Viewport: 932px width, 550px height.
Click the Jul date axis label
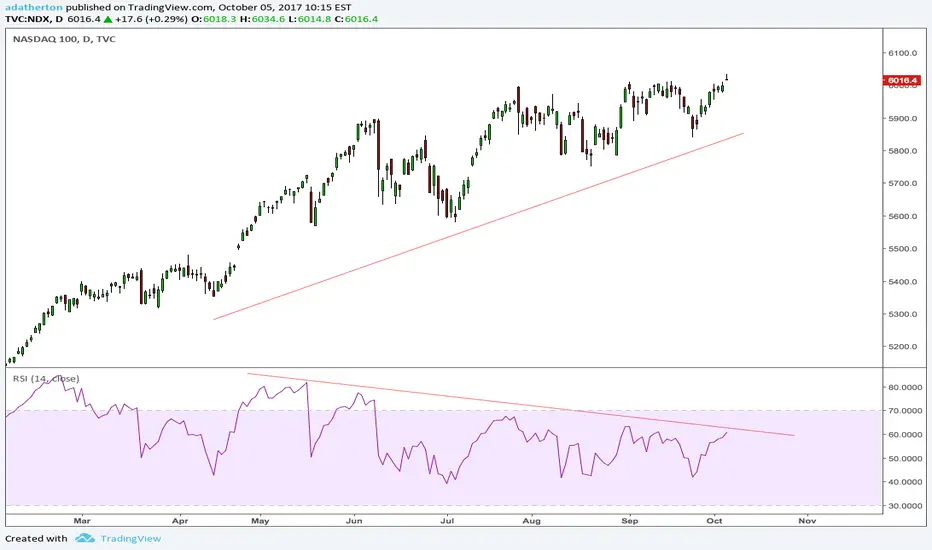[446, 520]
